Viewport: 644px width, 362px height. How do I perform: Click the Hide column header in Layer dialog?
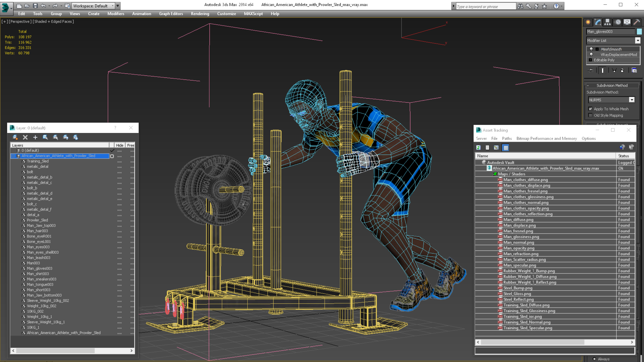[x=119, y=145]
